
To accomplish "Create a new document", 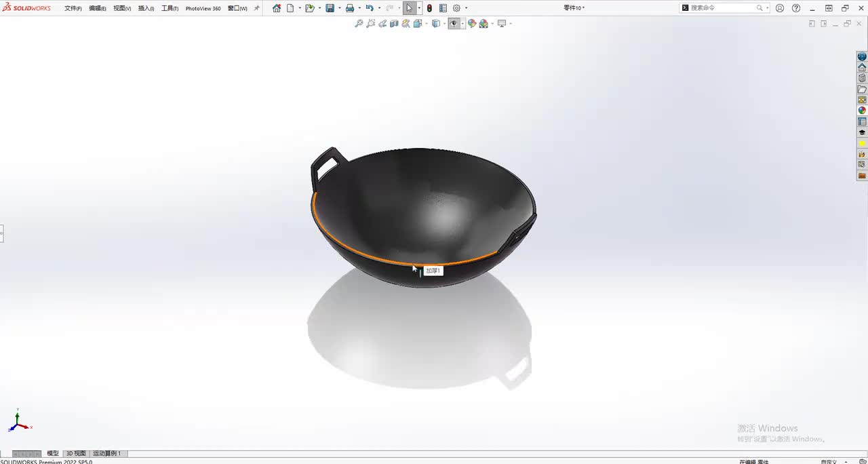I will pos(290,8).
